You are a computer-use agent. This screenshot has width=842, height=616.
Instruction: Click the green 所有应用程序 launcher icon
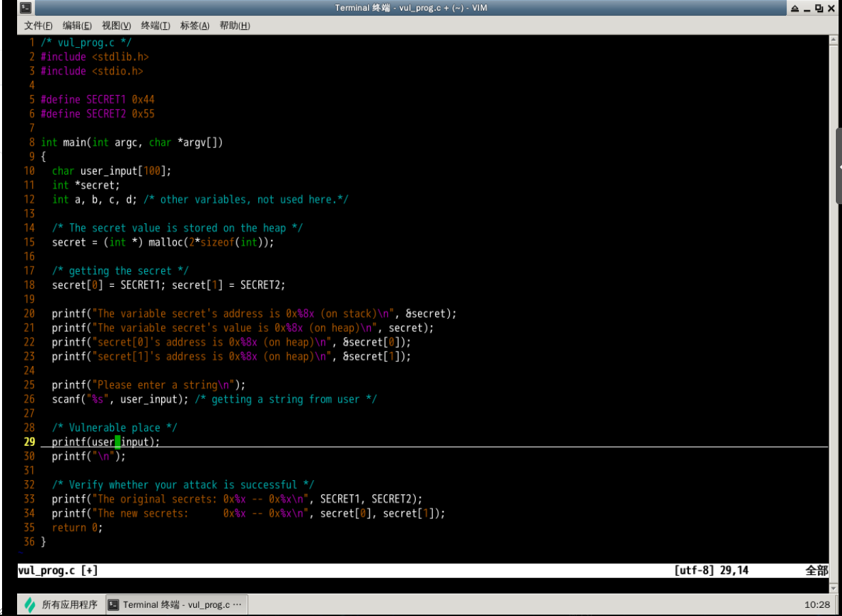point(30,604)
